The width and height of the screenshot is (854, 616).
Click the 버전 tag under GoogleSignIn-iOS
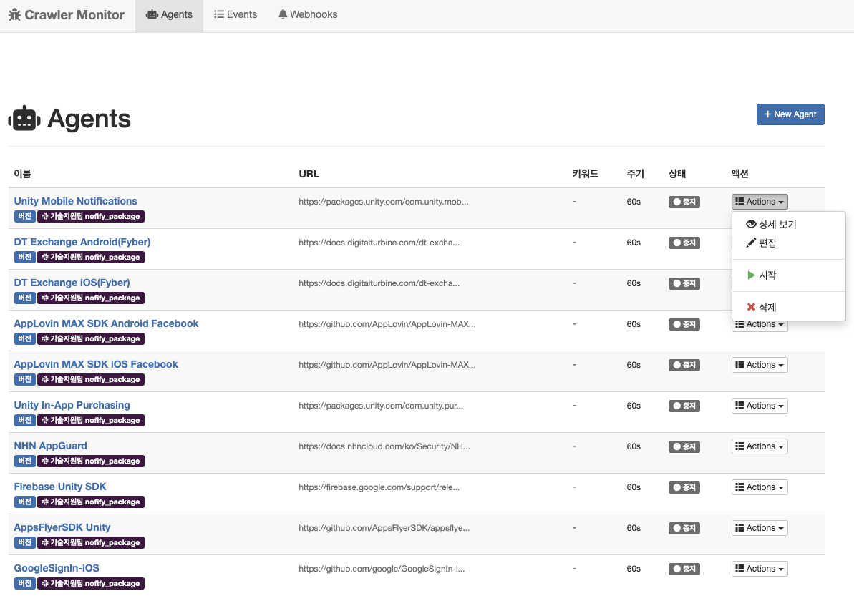point(24,584)
